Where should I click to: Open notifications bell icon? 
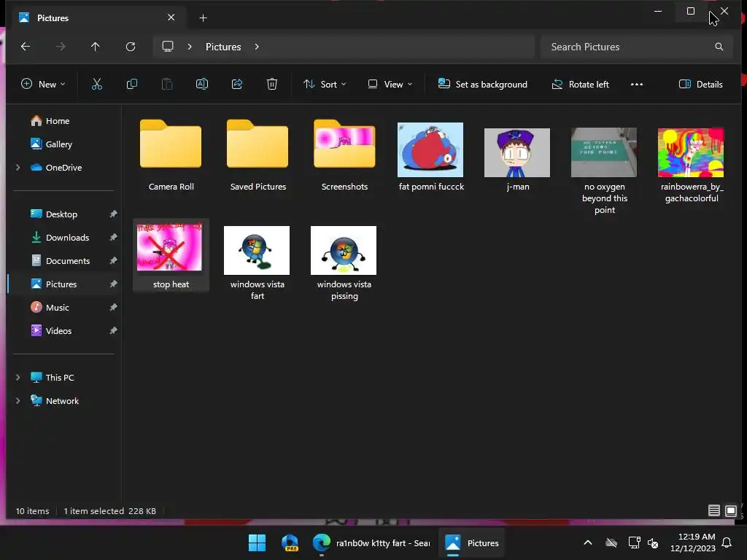[727, 542]
